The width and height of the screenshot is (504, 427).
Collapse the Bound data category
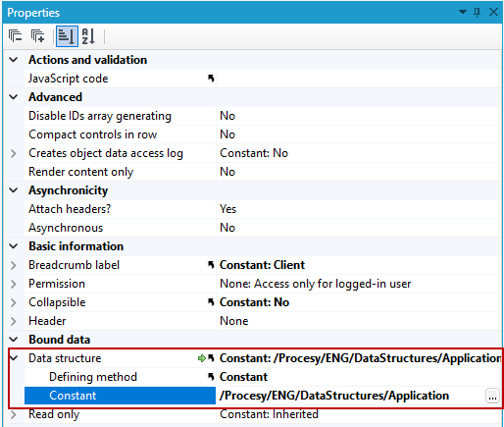tap(14, 340)
